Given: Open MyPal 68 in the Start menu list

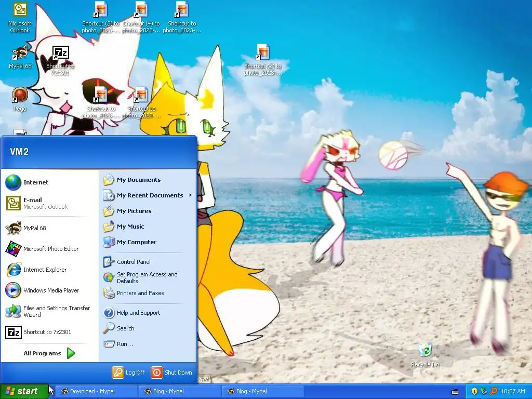Looking at the screenshot, I should 49,228.
